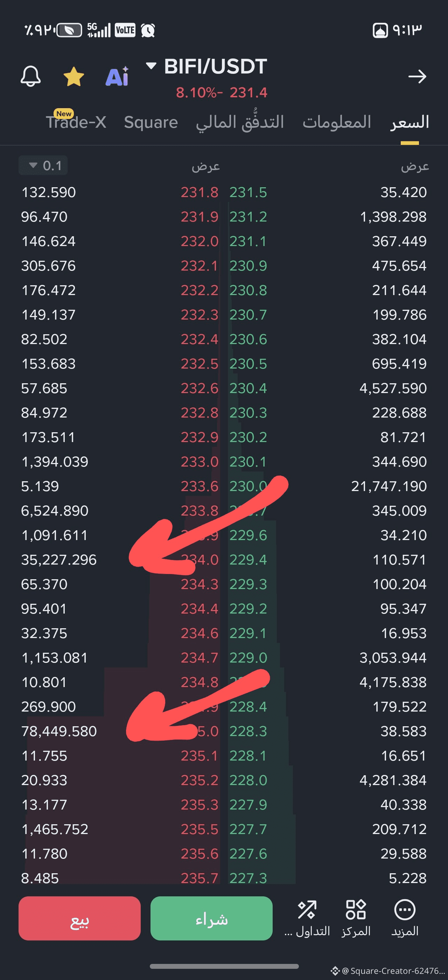Tap the battery saver icon in status bar
The image size is (448, 980).
pos(69,30)
